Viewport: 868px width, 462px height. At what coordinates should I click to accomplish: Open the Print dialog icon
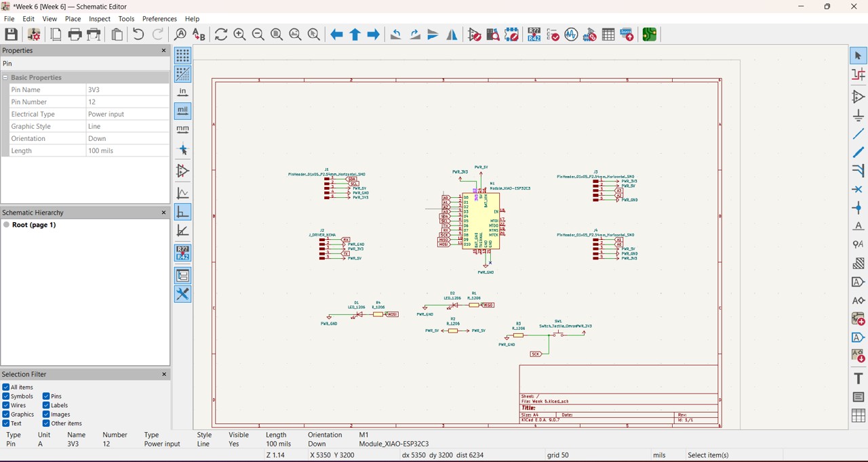click(75, 35)
